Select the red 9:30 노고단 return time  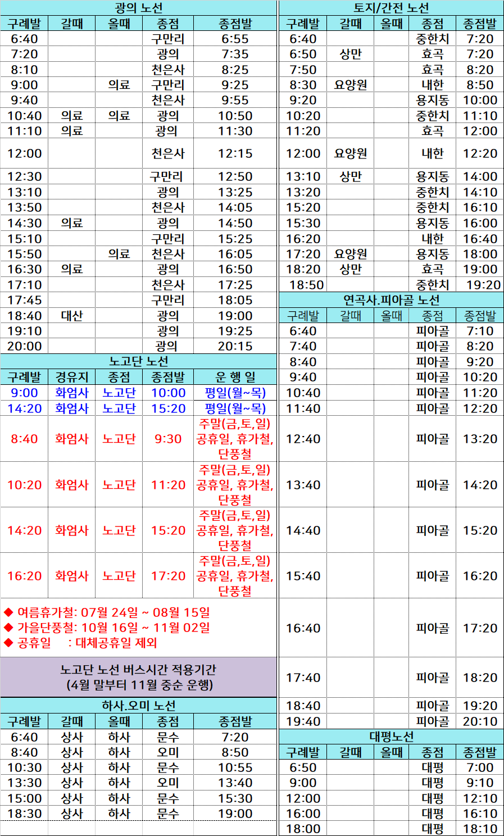(168, 439)
